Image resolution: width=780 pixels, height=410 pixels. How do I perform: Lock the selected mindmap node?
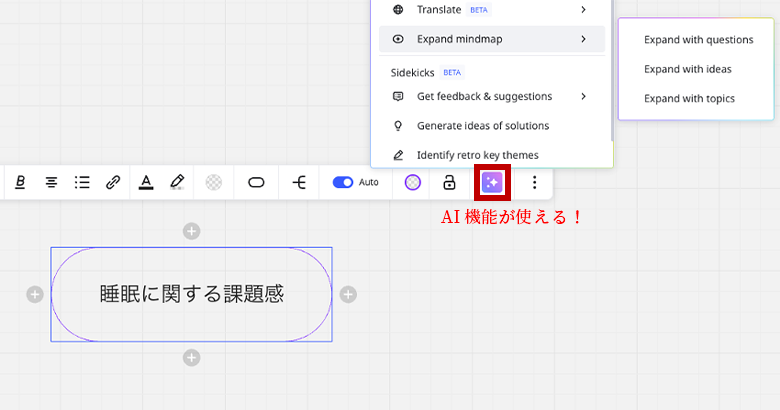pyautogui.click(x=449, y=182)
